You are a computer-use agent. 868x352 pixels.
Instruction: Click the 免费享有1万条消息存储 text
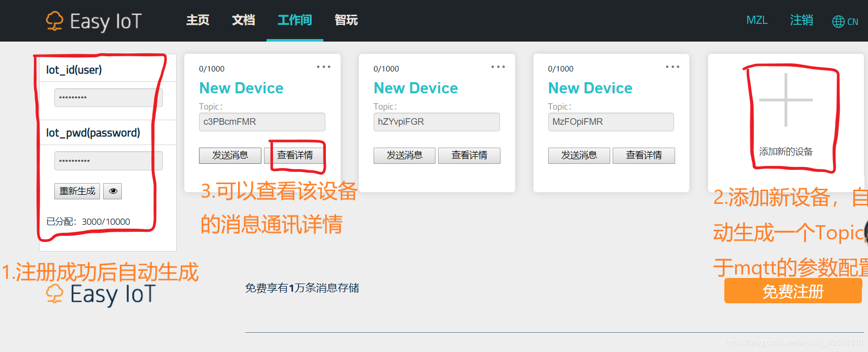(x=302, y=288)
